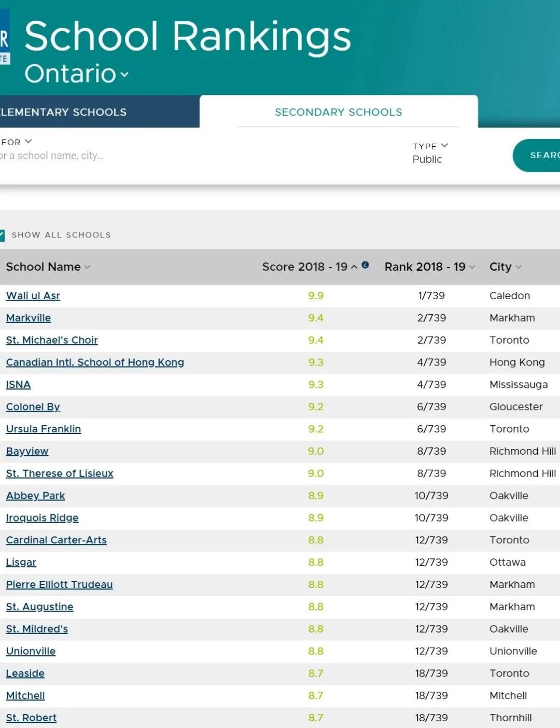Open the Lisgar school link
The height and width of the screenshot is (728, 560).
click(21, 562)
